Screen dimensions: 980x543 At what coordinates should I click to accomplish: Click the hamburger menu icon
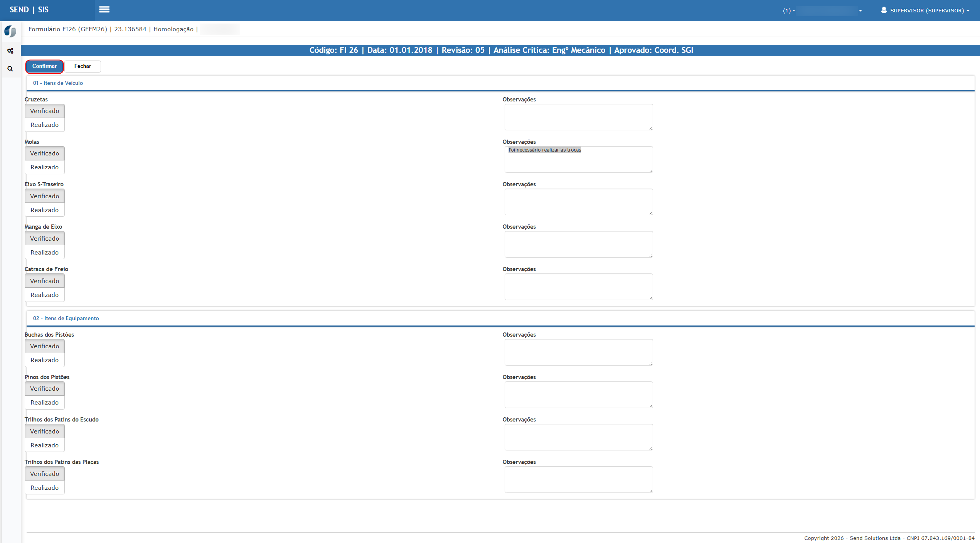point(104,10)
